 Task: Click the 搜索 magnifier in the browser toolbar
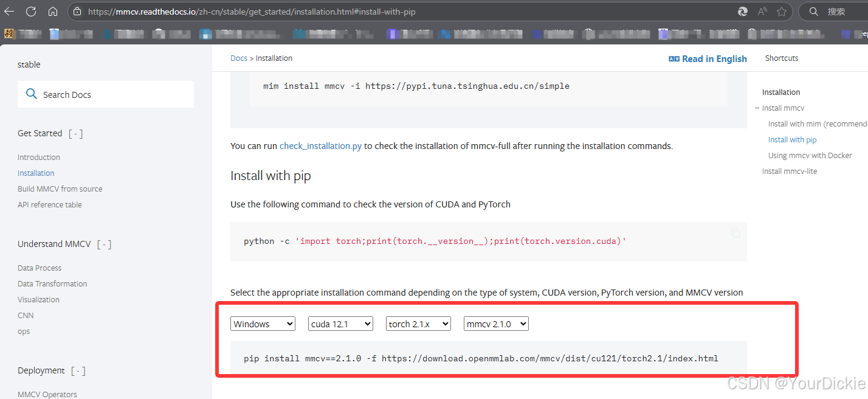(x=814, y=11)
